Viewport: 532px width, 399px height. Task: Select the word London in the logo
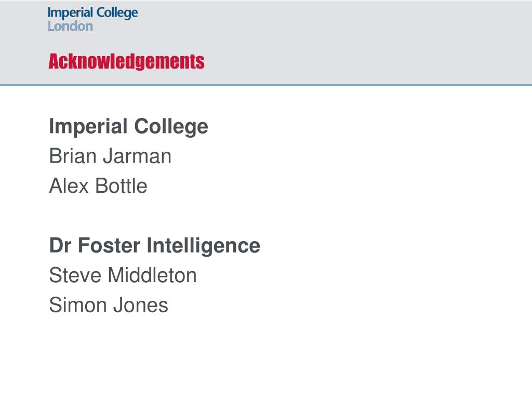click(70, 26)
